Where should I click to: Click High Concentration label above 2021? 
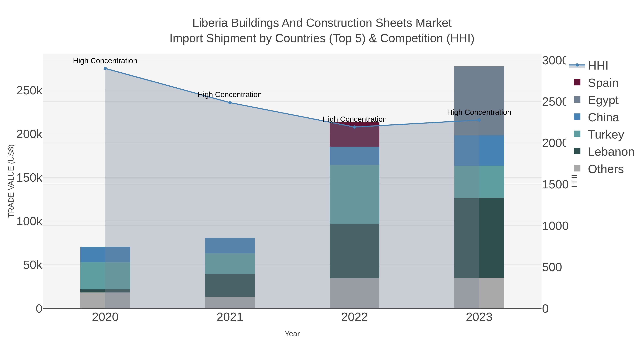pos(230,94)
